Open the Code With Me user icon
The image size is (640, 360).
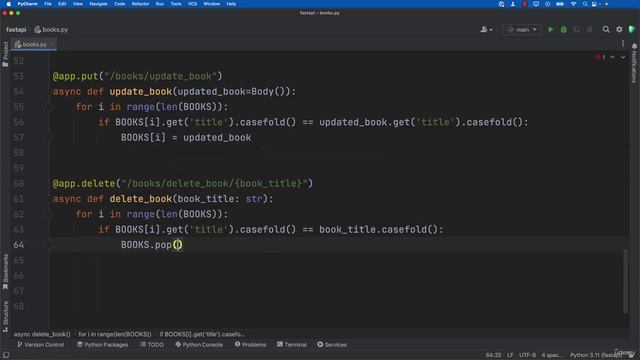[486, 29]
